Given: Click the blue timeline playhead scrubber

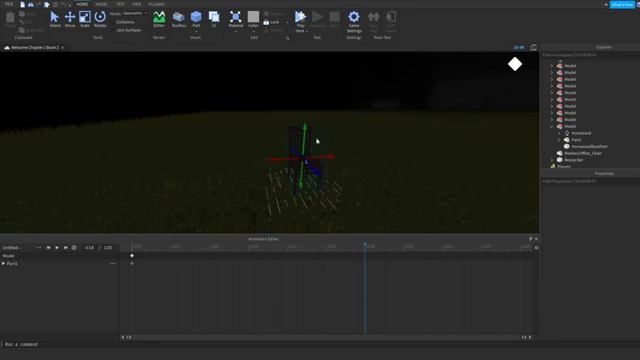Looking at the screenshot, I should pyautogui.click(x=365, y=245).
